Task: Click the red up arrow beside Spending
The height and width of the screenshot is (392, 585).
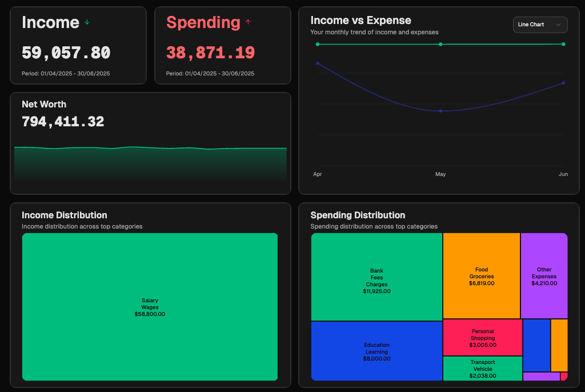Action: 248,22
